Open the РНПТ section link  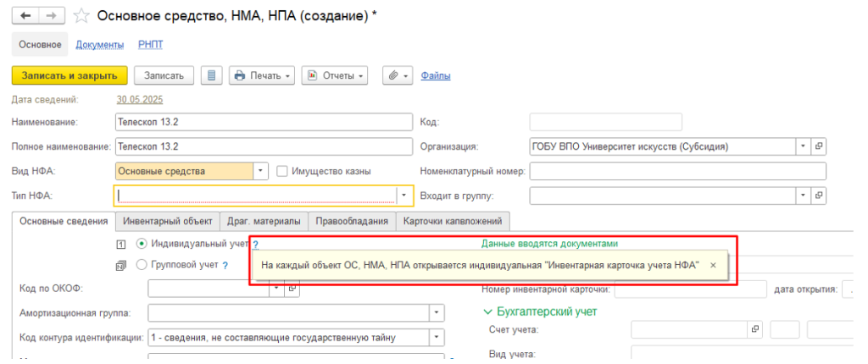click(151, 45)
